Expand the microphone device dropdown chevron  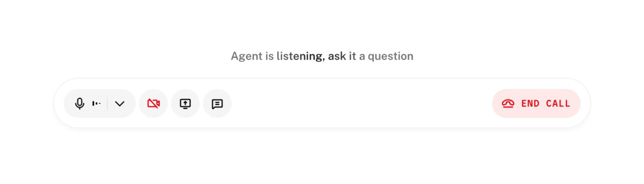click(120, 104)
